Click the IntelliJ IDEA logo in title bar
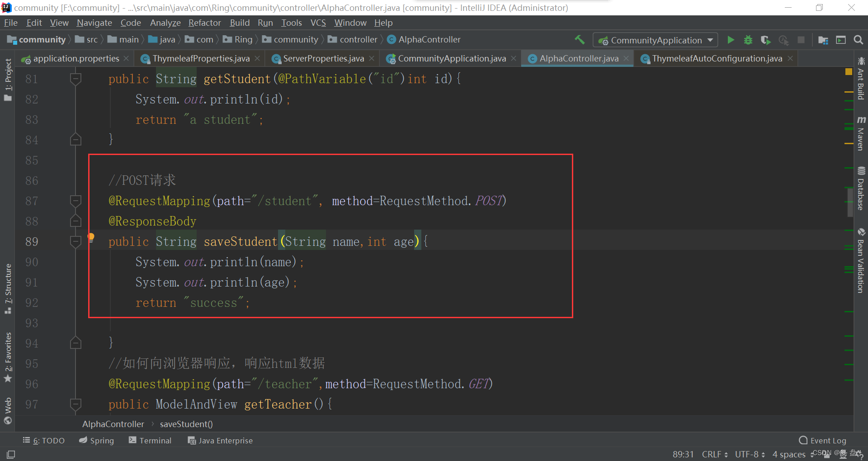The width and height of the screenshot is (868, 461). coord(6,8)
